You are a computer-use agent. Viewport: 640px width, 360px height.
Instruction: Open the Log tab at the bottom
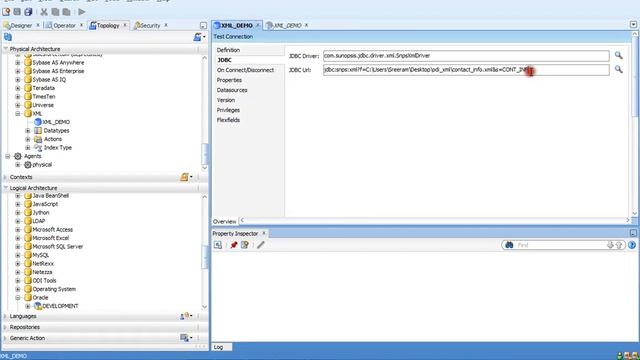[x=218, y=347]
